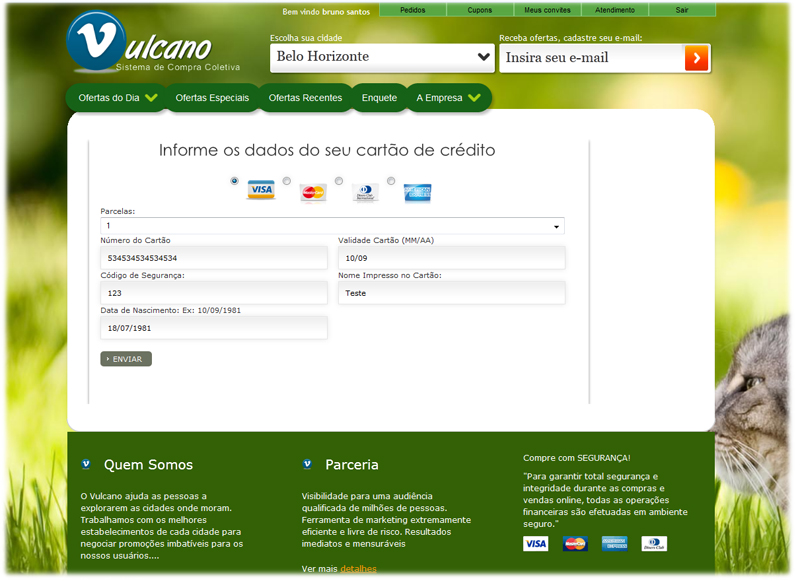Open Ofertas Especiais menu item
This screenshot has height=581, width=800.
tap(212, 98)
